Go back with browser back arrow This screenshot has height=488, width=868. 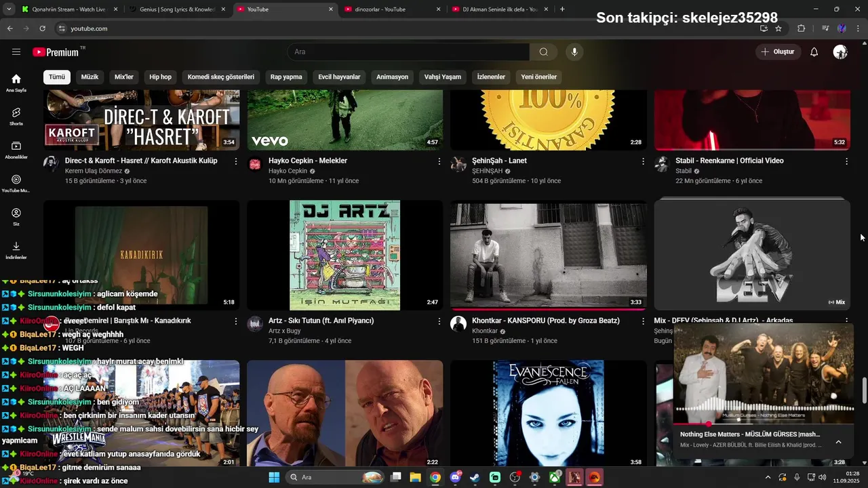pos(9,28)
